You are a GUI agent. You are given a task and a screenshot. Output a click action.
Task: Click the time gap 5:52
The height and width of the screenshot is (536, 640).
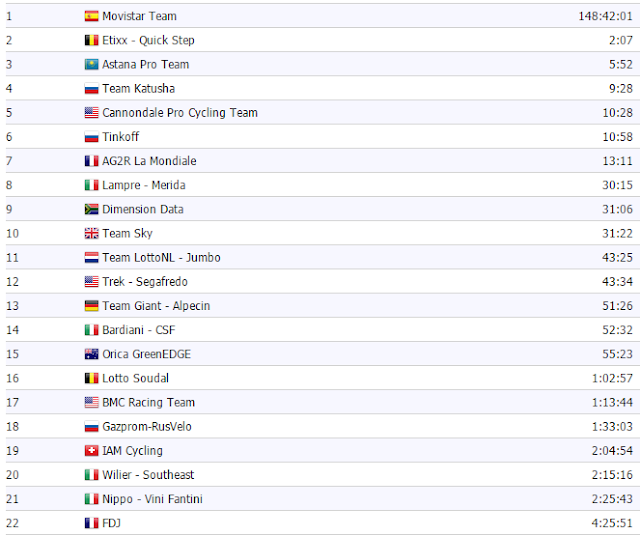pos(621,64)
